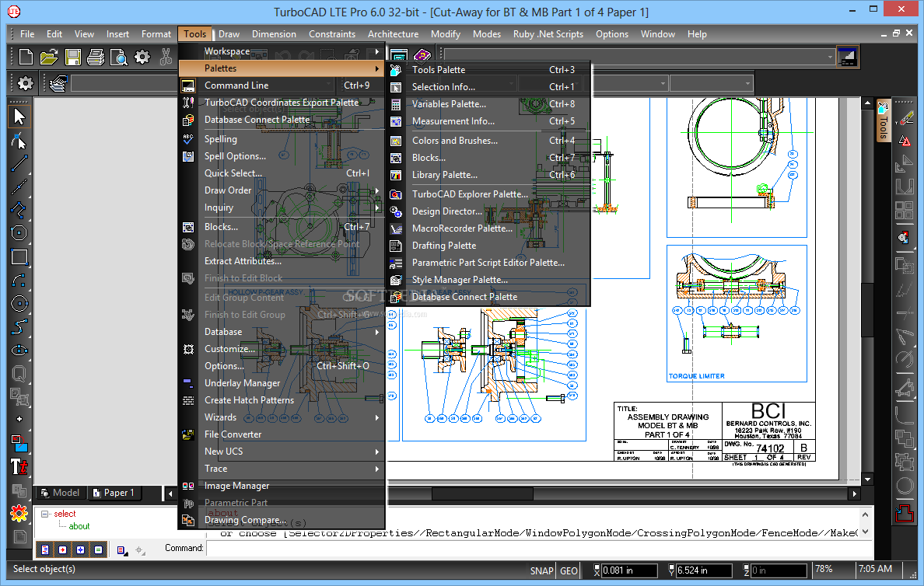Expand the Draw Order submenu

click(282, 190)
